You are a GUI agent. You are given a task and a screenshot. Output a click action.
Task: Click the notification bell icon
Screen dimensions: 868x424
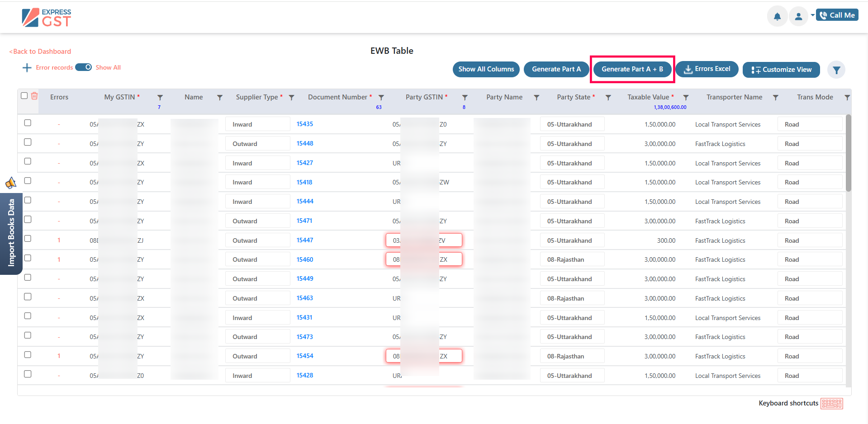[x=777, y=17]
